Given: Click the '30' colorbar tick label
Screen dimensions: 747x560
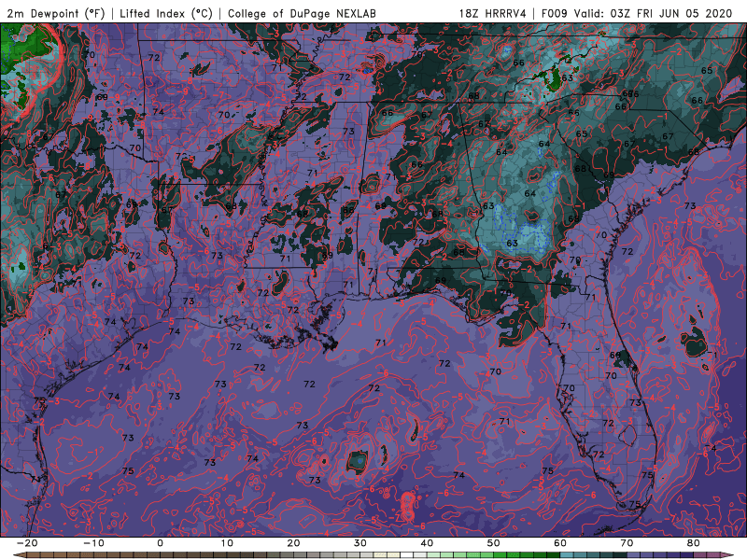Looking at the screenshot, I should 360,543.
